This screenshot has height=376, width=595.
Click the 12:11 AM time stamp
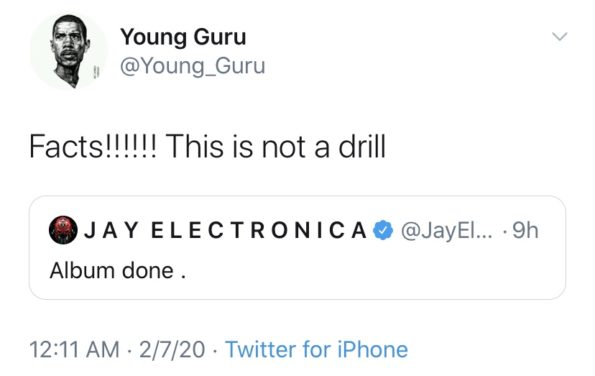pyautogui.click(x=74, y=349)
